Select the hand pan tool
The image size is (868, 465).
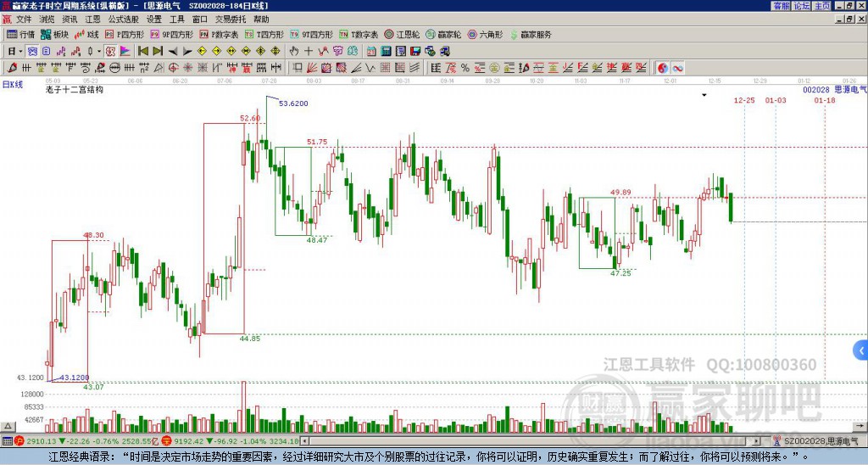click(x=294, y=52)
